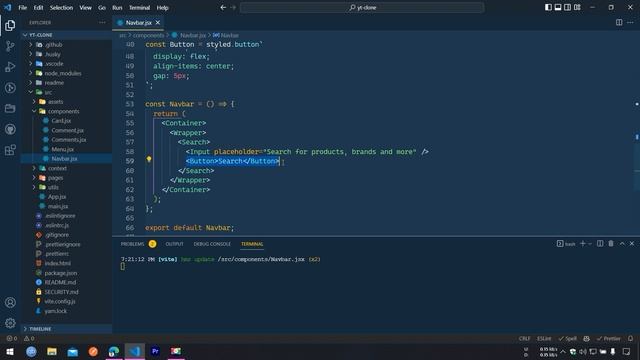
Task: Split the terminal panel
Action: (x=600, y=244)
